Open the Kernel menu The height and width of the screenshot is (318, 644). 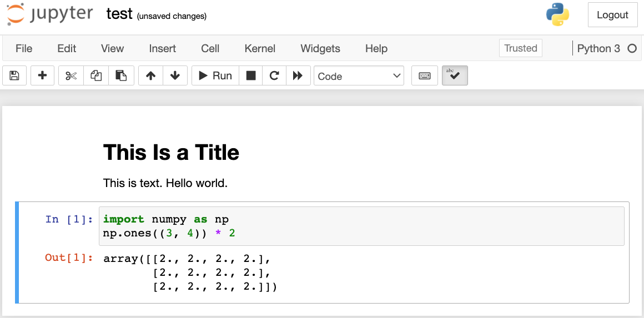pos(260,48)
